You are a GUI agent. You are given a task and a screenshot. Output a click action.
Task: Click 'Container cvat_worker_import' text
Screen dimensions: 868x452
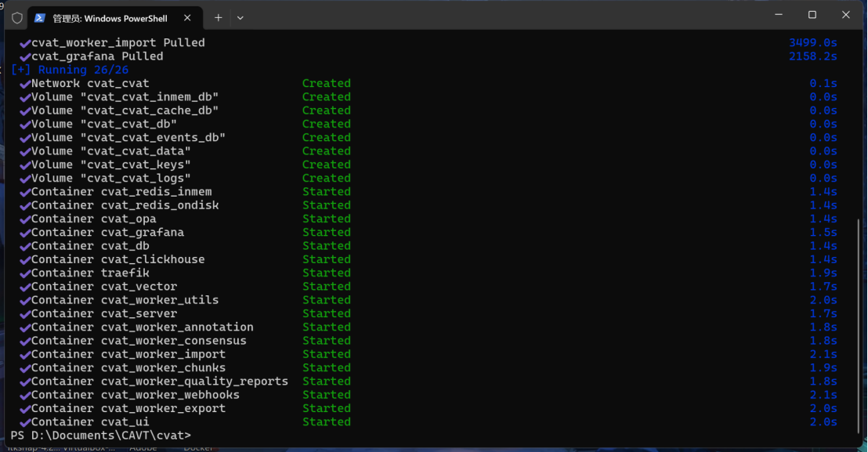click(128, 355)
